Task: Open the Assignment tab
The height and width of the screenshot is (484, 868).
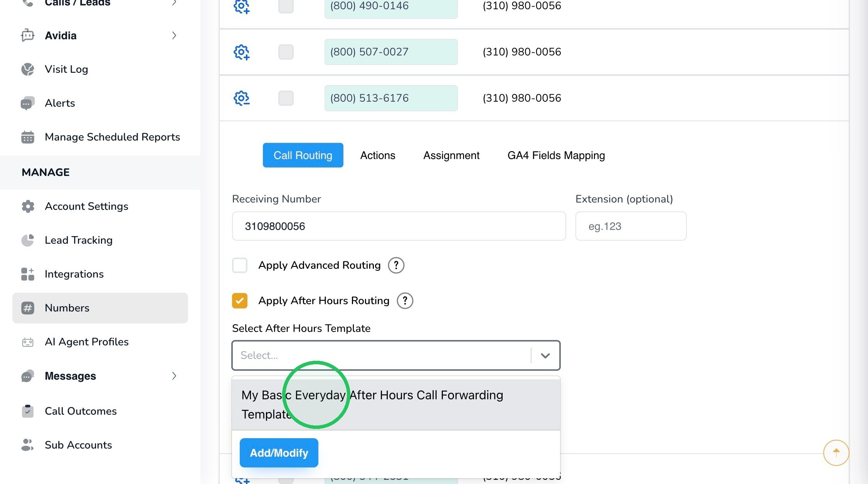Action: 451,155
